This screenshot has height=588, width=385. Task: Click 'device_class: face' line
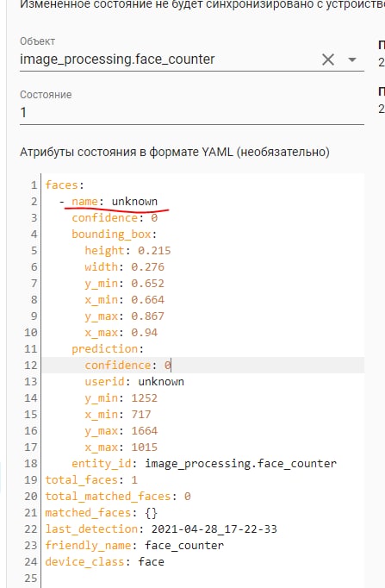(x=104, y=562)
